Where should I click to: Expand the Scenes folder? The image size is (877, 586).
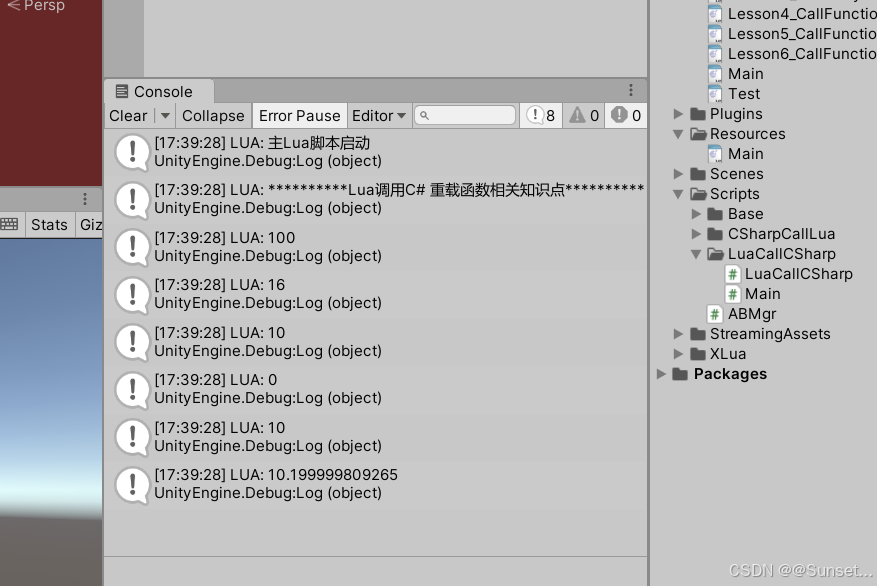[x=678, y=174]
